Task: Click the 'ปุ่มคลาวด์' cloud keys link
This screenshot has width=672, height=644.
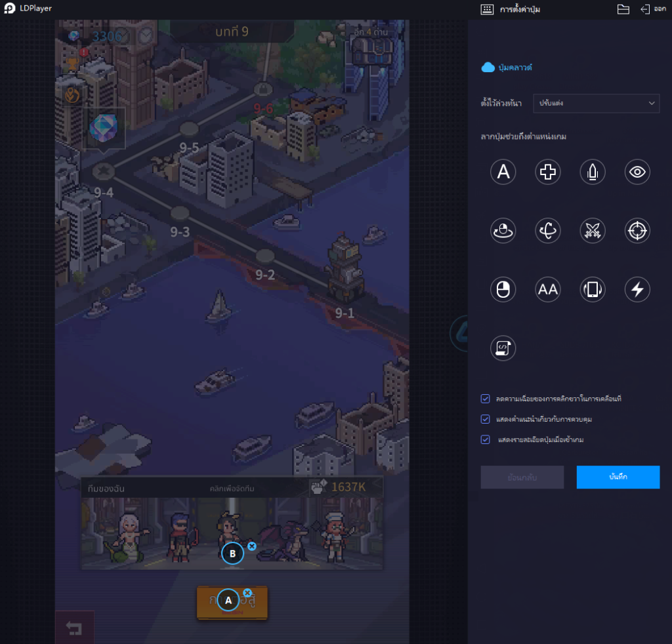Action: pyautogui.click(x=515, y=68)
